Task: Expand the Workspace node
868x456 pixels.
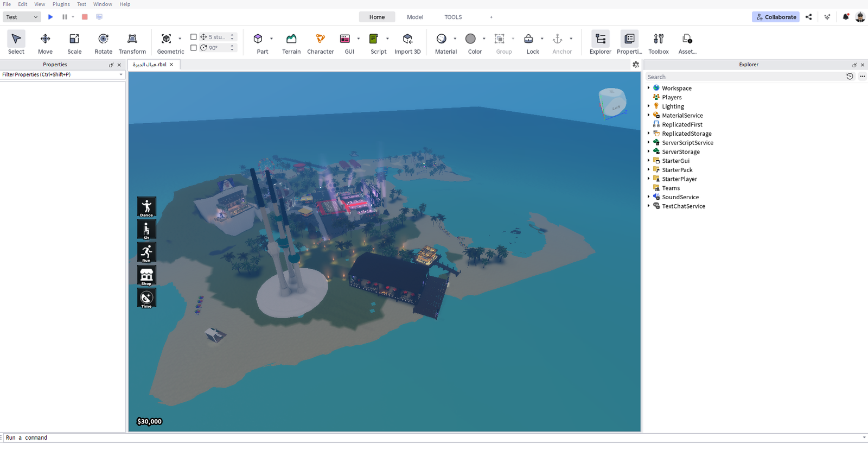Action: coord(648,88)
